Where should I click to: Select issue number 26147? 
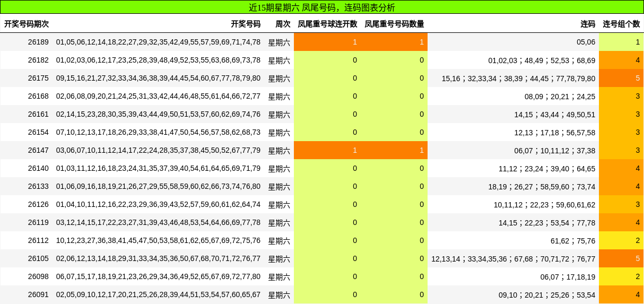coord(38,150)
